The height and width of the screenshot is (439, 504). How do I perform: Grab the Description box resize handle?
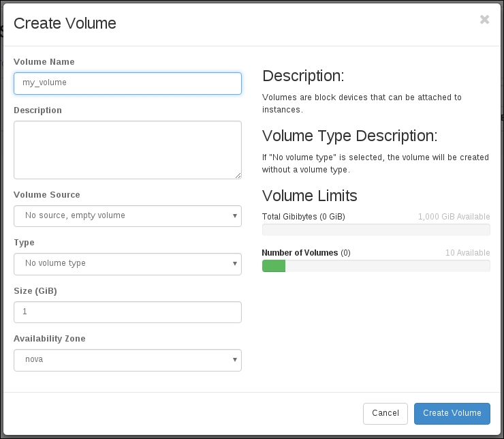[x=238, y=175]
